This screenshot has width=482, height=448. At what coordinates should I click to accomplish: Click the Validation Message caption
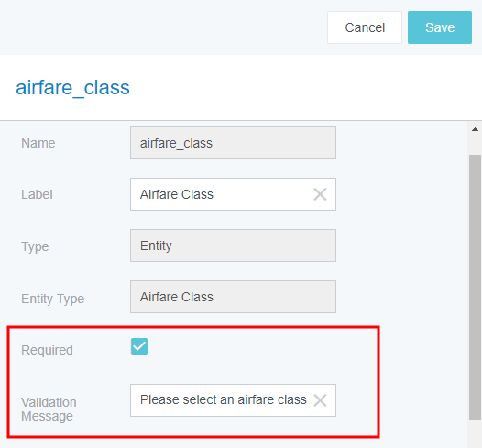click(49, 409)
